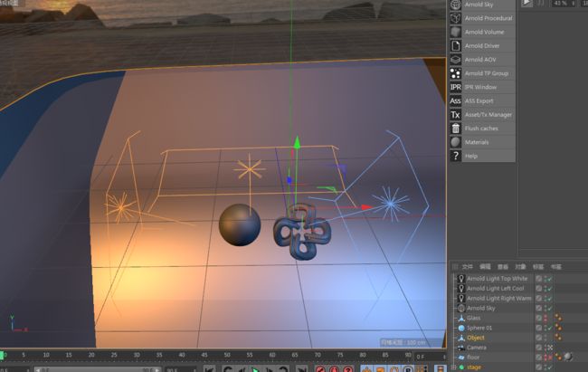Click the Arnold Volume icon
The width and height of the screenshot is (588, 372).
tap(455, 32)
